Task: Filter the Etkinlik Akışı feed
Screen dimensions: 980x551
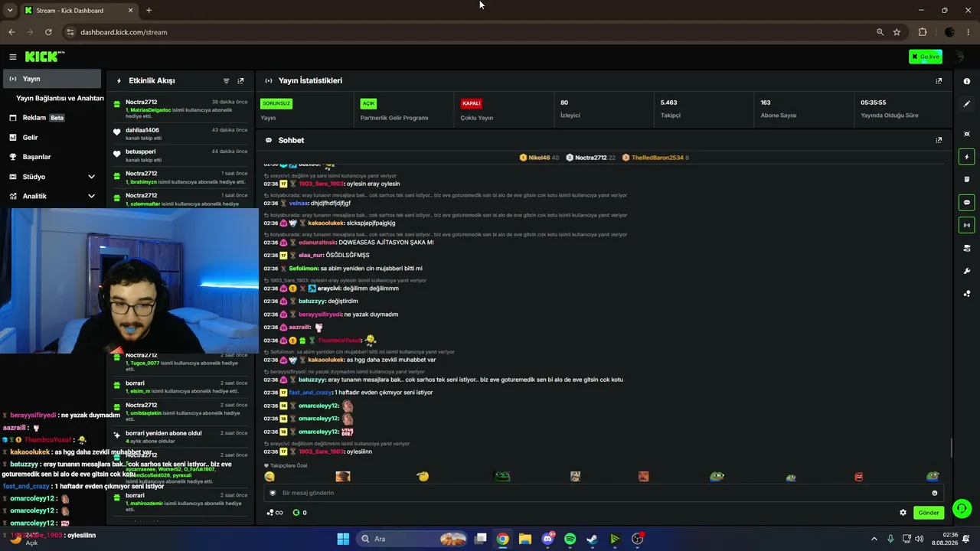Action: tap(226, 80)
